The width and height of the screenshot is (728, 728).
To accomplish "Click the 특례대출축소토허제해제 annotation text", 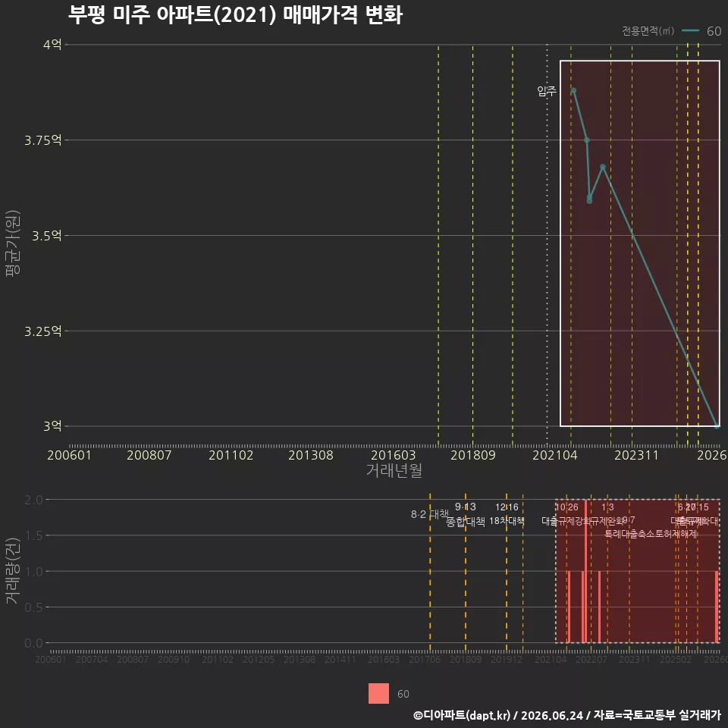I will pyautogui.click(x=651, y=534).
